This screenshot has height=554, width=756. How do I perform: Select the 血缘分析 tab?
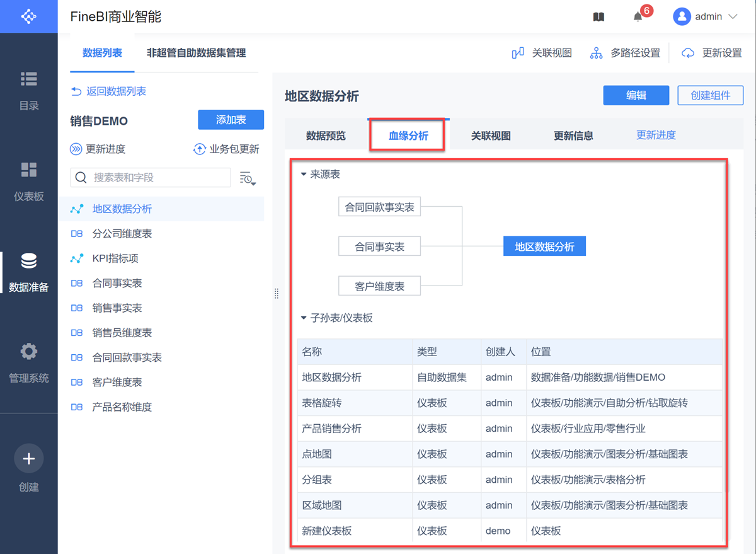pyautogui.click(x=408, y=136)
